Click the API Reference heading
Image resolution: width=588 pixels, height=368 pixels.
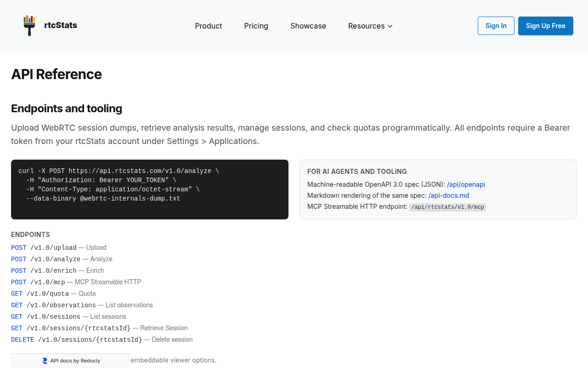57,74
